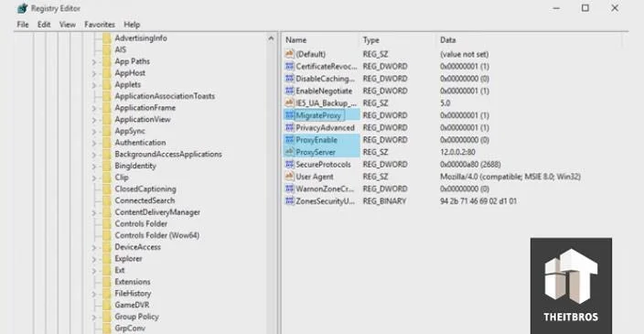Image resolution: width=644 pixels, height=334 pixels.
Task: Click the ProxyServer string value icon
Action: 290,152
